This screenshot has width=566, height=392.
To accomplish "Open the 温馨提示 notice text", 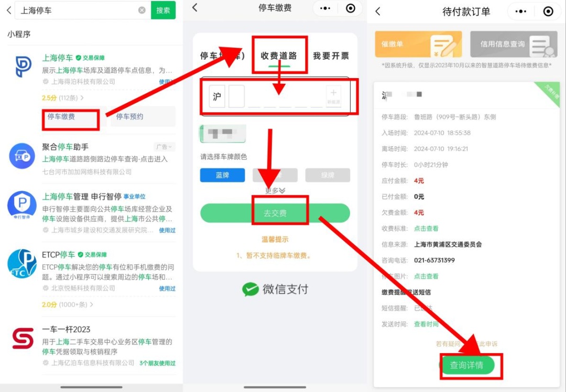I will tap(275, 239).
